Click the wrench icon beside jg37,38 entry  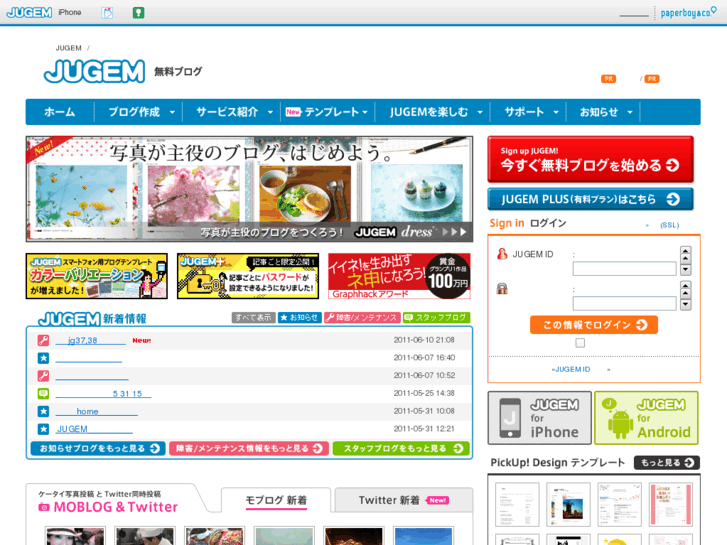tap(43, 340)
